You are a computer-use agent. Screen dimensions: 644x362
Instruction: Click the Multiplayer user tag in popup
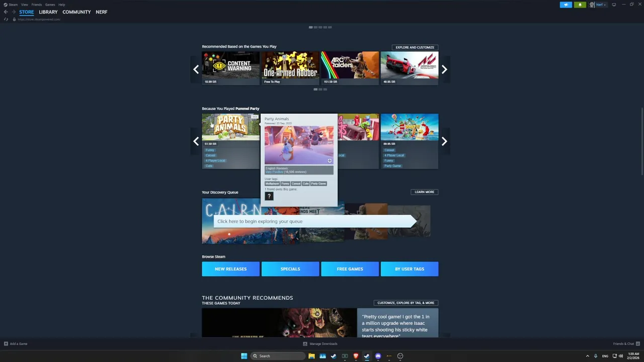(272, 184)
